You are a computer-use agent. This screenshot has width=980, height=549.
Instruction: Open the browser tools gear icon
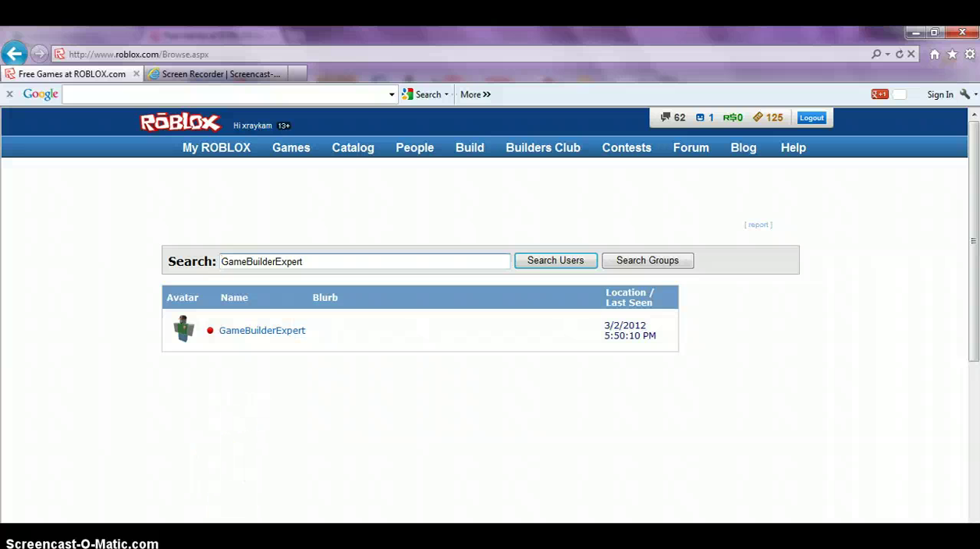970,55
